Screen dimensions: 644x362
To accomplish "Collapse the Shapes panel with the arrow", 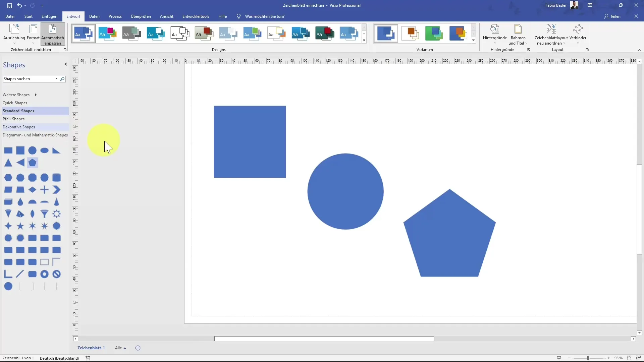I will pyautogui.click(x=66, y=64).
